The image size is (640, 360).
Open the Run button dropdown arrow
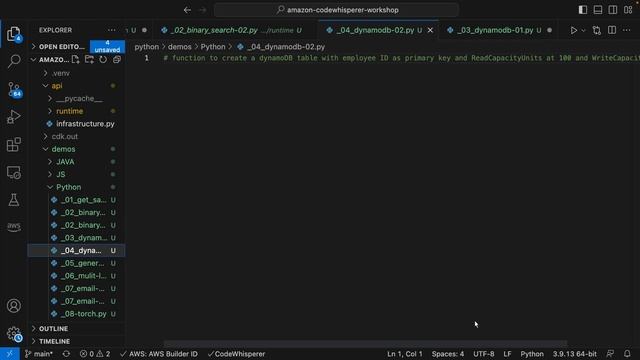coord(583,30)
